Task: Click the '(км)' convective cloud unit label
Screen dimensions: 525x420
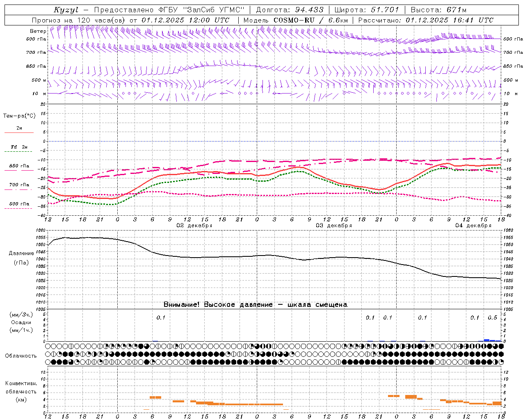Action: coord(21,399)
